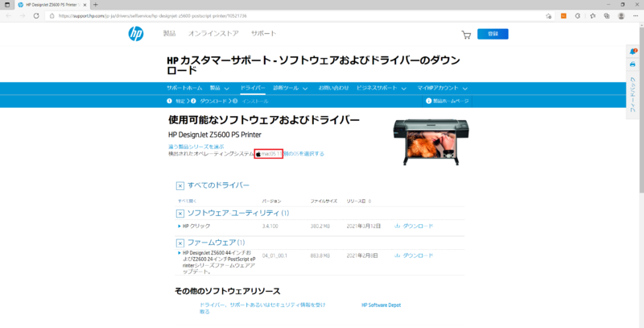Click the address bar URL
The image size is (644, 328).
153,15
